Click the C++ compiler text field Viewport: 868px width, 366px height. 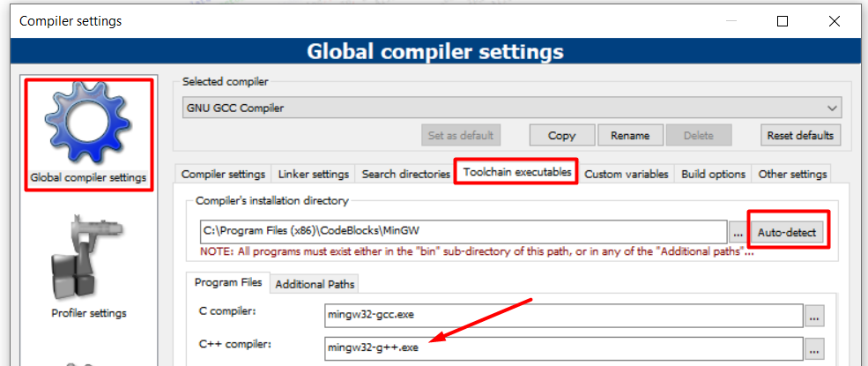[564, 347]
